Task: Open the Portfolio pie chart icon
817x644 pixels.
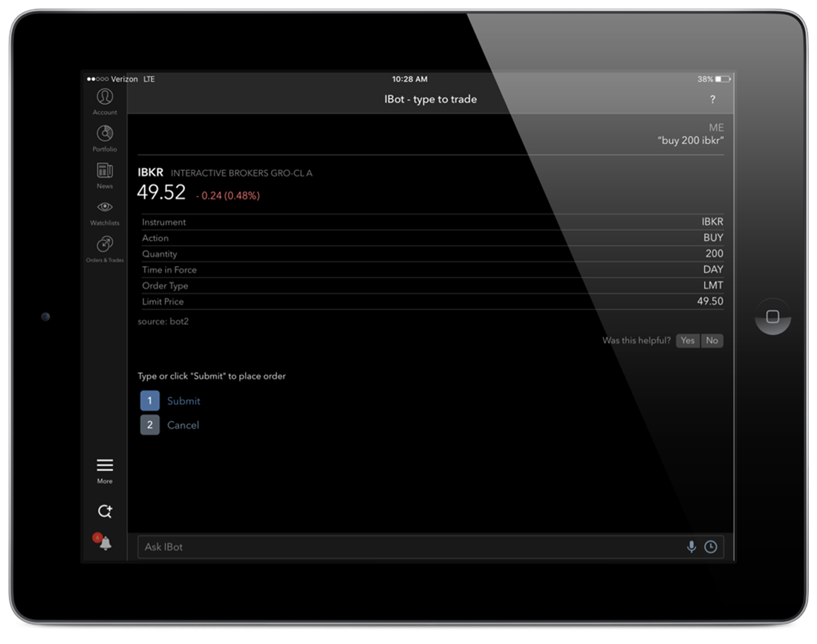Action: coord(105,139)
